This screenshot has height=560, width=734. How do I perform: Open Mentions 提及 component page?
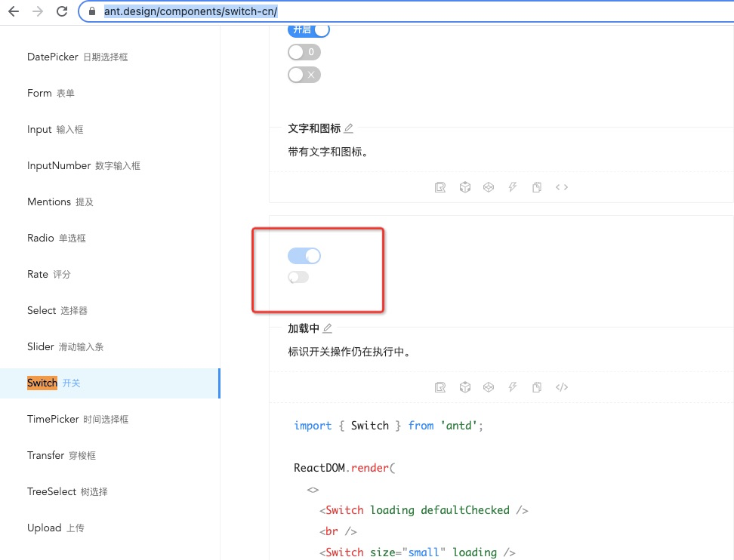(60, 202)
